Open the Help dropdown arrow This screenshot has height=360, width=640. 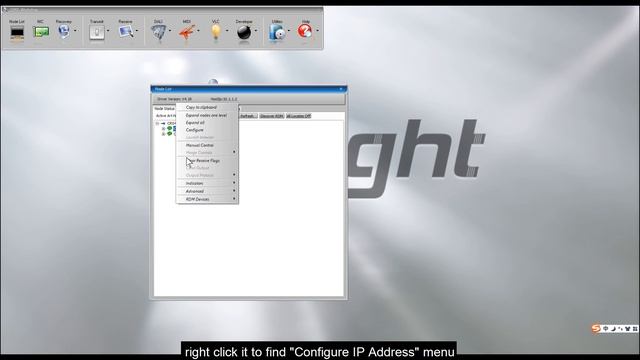[317, 31]
